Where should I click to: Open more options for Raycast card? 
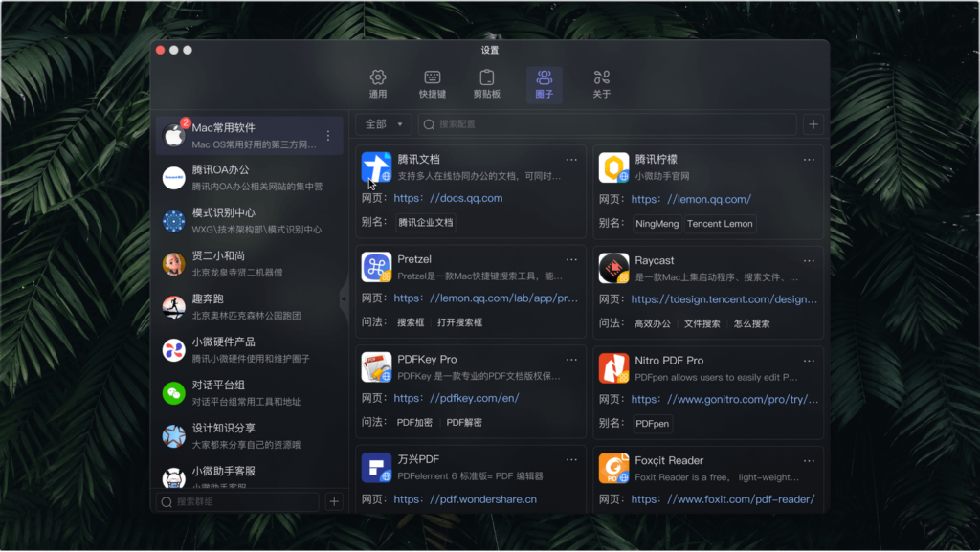[809, 261]
